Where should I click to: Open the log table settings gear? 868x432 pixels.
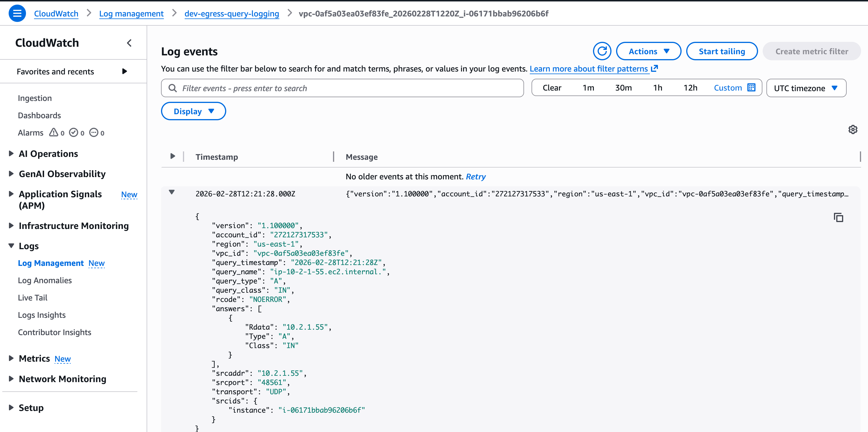(852, 129)
